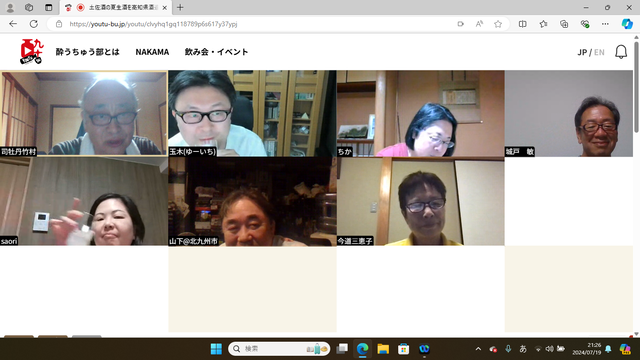Open the Webex app on the taskbar
The height and width of the screenshot is (360, 640).
(424, 349)
